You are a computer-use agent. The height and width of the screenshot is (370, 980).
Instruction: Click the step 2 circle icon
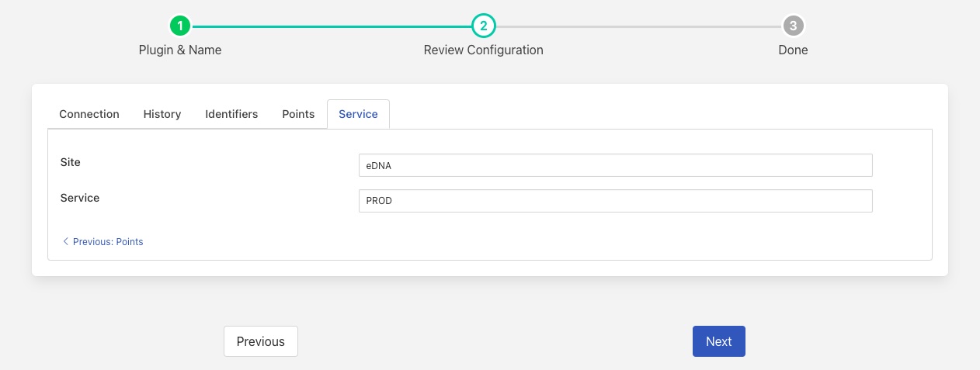[x=483, y=26]
